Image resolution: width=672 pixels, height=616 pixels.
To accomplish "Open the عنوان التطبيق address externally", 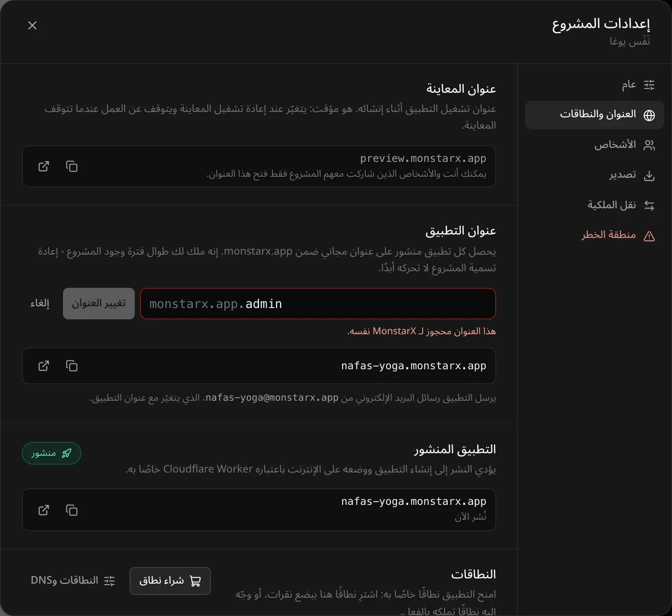I will (44, 366).
